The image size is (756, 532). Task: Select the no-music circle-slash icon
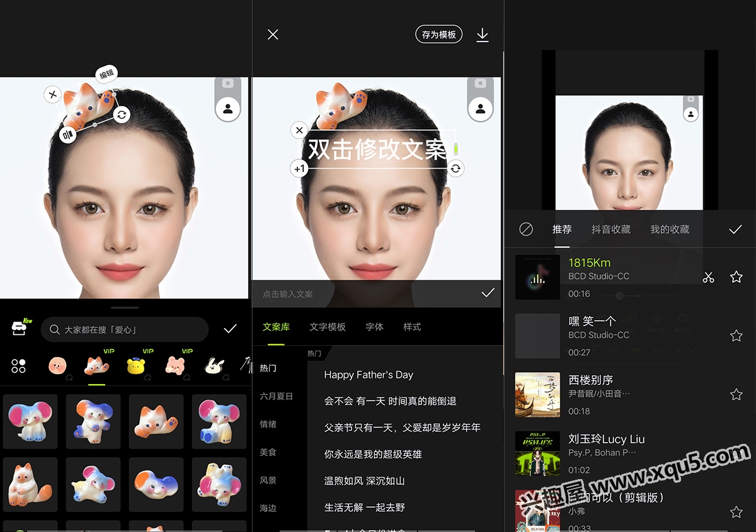526,229
